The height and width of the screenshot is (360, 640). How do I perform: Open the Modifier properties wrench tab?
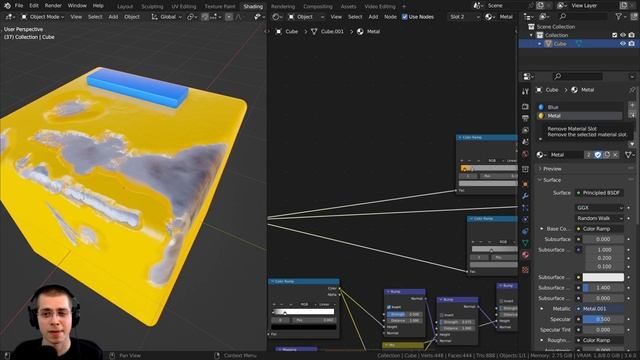pyautogui.click(x=525, y=196)
